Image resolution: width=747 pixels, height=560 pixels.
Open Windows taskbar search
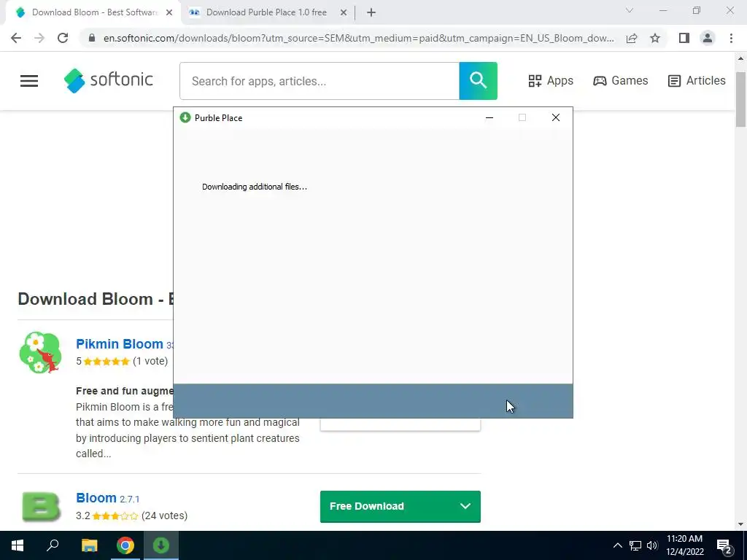pyautogui.click(x=53, y=545)
